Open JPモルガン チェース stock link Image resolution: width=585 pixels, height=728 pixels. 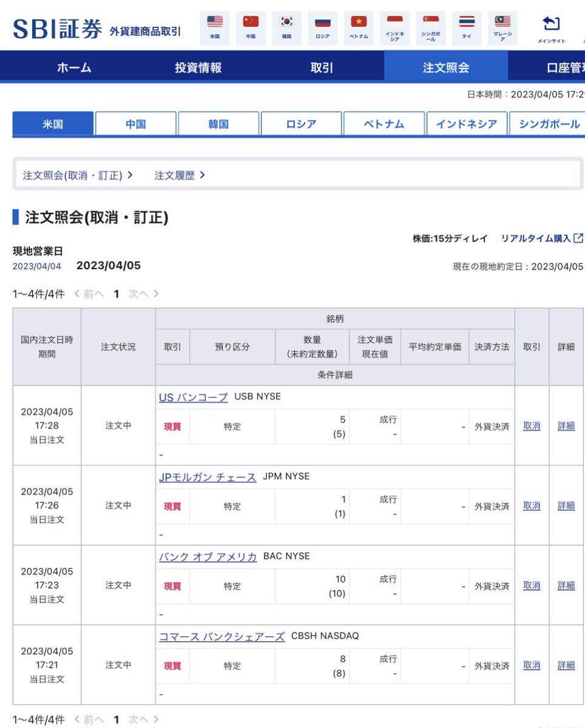pos(208,477)
